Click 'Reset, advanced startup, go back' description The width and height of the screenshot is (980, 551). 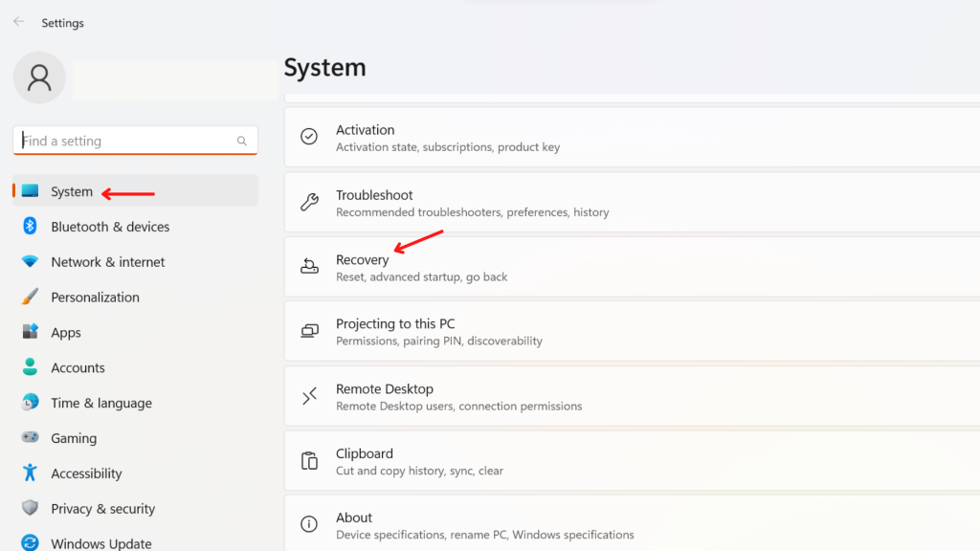click(421, 276)
